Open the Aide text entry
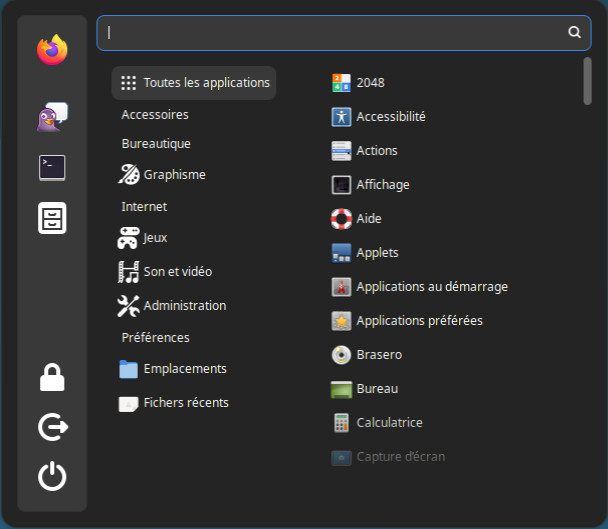Viewport: 608px width, 529px height. 369,219
